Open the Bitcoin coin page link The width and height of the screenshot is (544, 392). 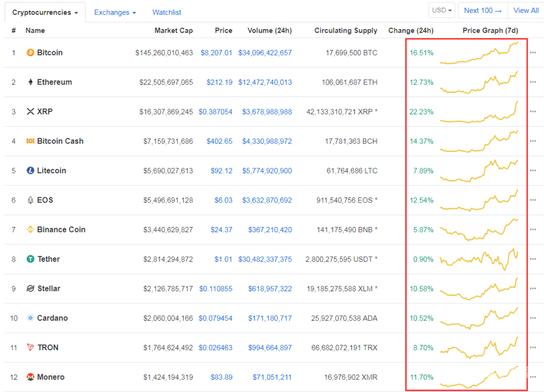click(x=50, y=52)
